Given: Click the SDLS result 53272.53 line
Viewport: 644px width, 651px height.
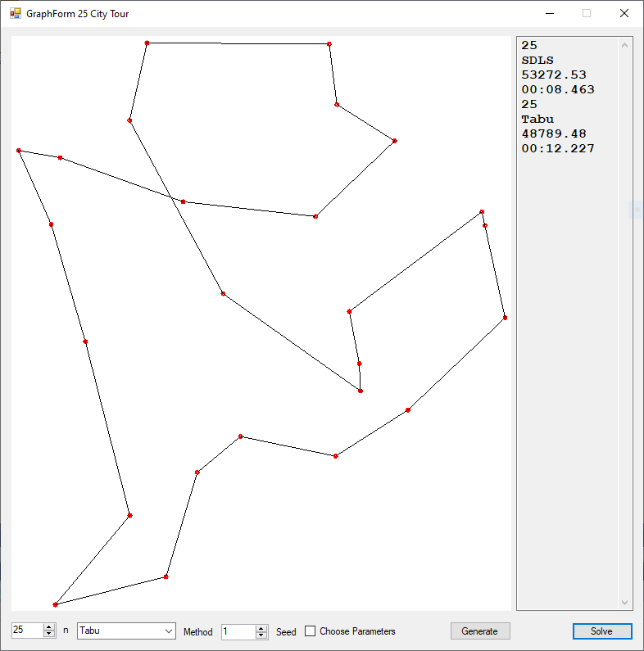Looking at the screenshot, I should [554, 75].
